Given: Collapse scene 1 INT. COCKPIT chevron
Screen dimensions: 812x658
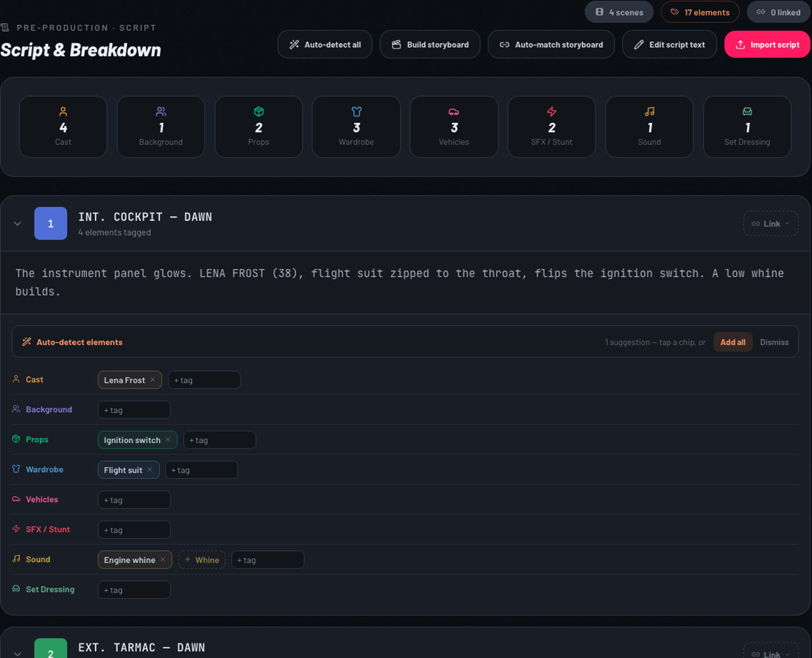Looking at the screenshot, I should [17, 223].
